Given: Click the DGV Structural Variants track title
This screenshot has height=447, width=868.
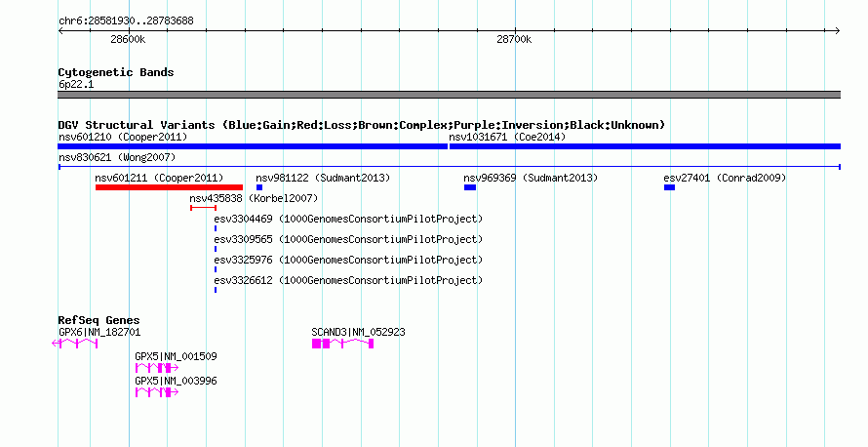Looking at the screenshot, I should (x=362, y=125).
